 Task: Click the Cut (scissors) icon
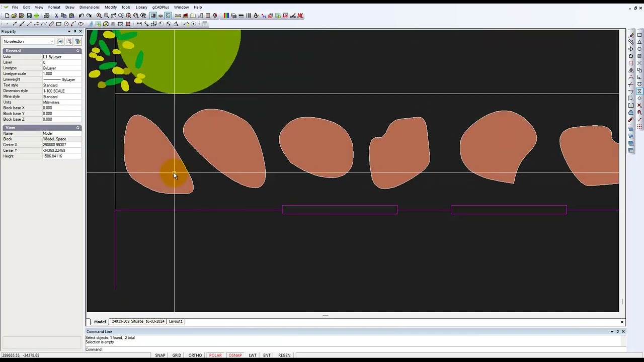56,16
